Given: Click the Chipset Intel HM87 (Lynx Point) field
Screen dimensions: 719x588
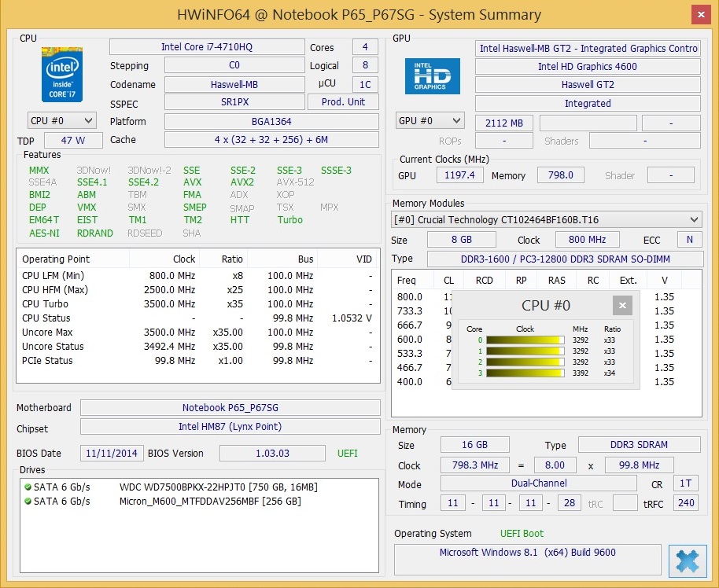Looking at the screenshot, I should pos(230,427).
